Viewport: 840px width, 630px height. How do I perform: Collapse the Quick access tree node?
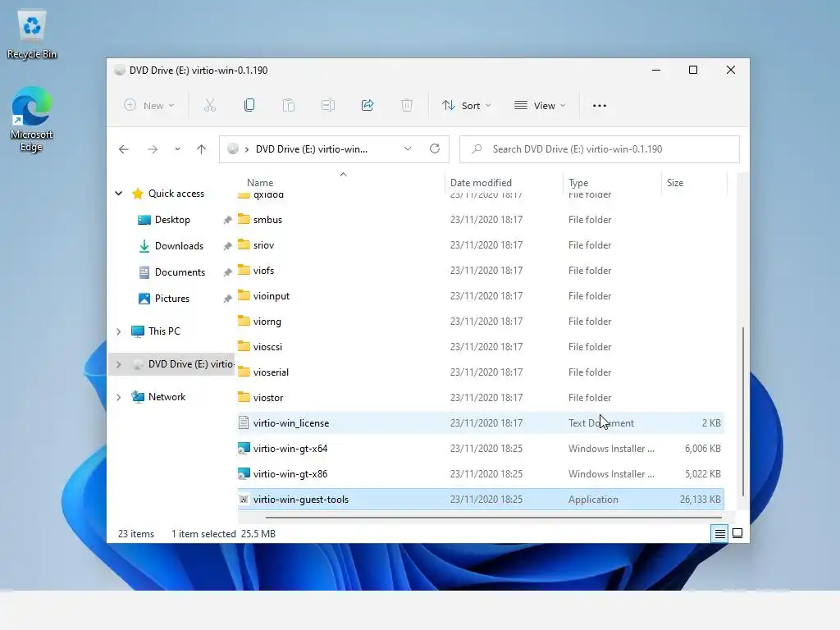point(119,194)
